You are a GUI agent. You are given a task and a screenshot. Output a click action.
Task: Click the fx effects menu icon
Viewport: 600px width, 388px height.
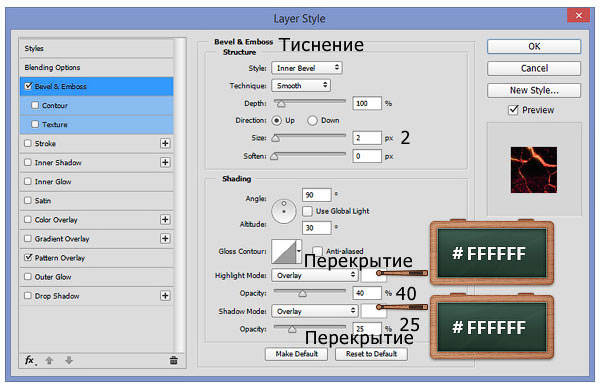30,360
